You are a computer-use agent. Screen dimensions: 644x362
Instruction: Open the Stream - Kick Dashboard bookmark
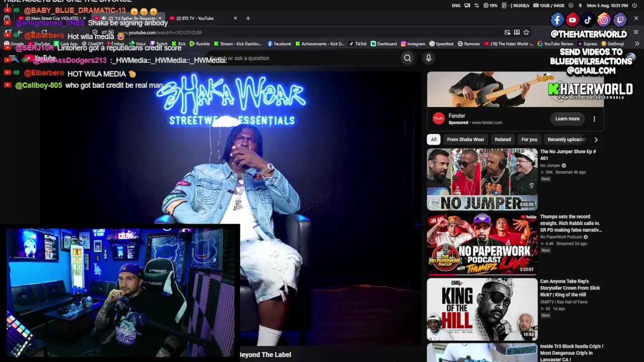point(237,44)
